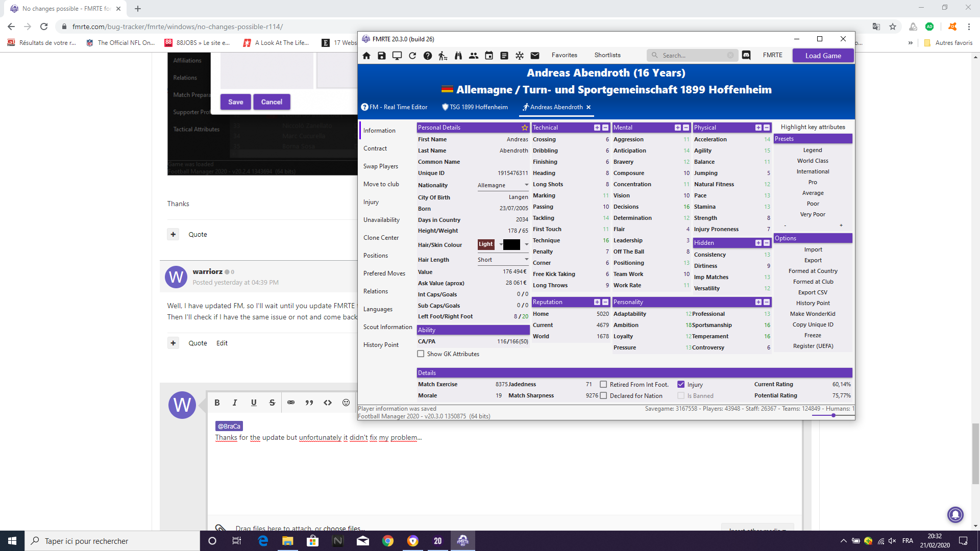Click the reload icon in FMRTE toolbar

click(x=412, y=56)
